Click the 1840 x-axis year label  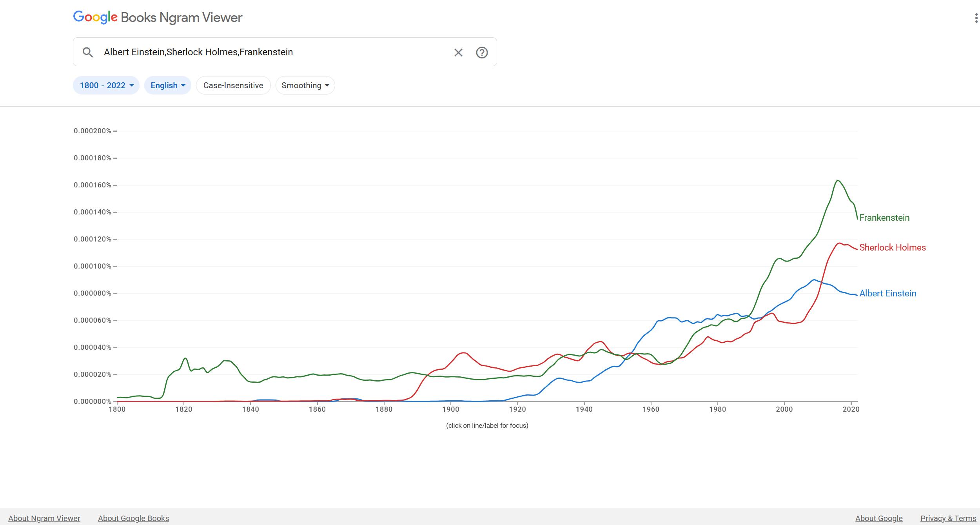click(250, 409)
